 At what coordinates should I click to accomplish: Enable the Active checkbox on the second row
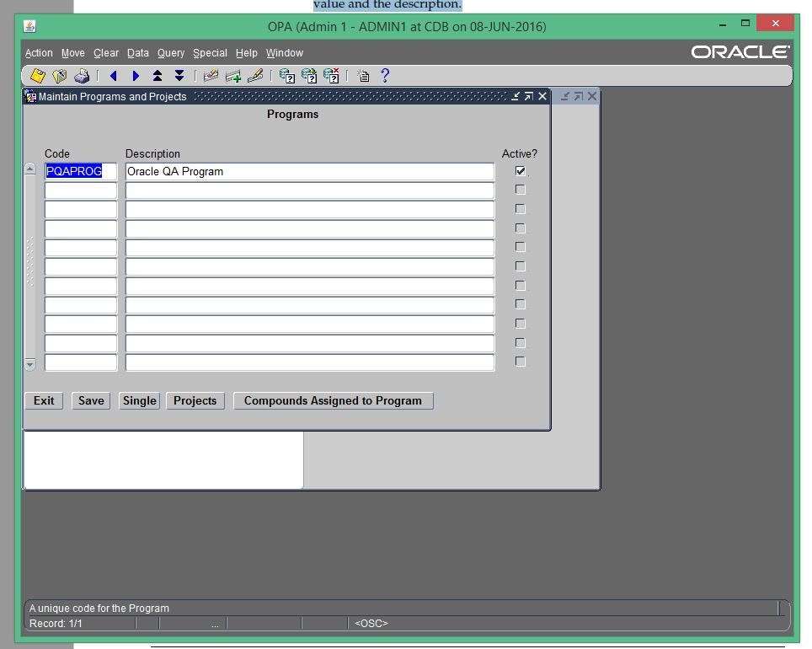point(520,189)
